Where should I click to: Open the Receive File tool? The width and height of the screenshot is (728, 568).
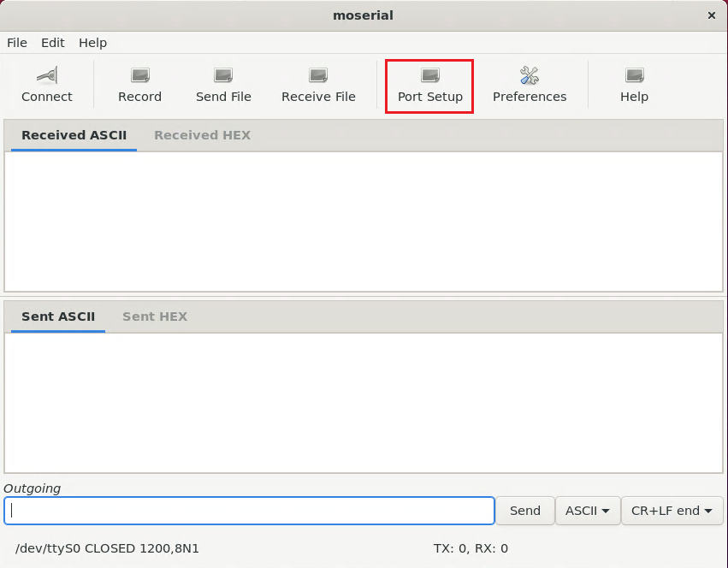[x=318, y=85]
